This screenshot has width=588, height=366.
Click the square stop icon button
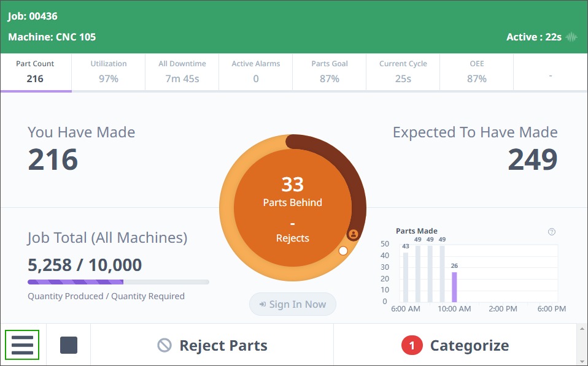[x=69, y=345]
